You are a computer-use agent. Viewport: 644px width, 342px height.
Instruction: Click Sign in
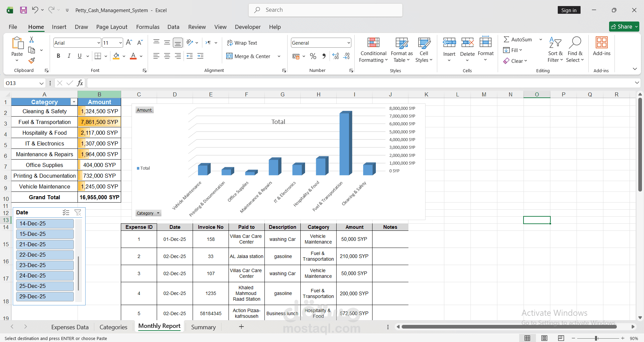568,10
